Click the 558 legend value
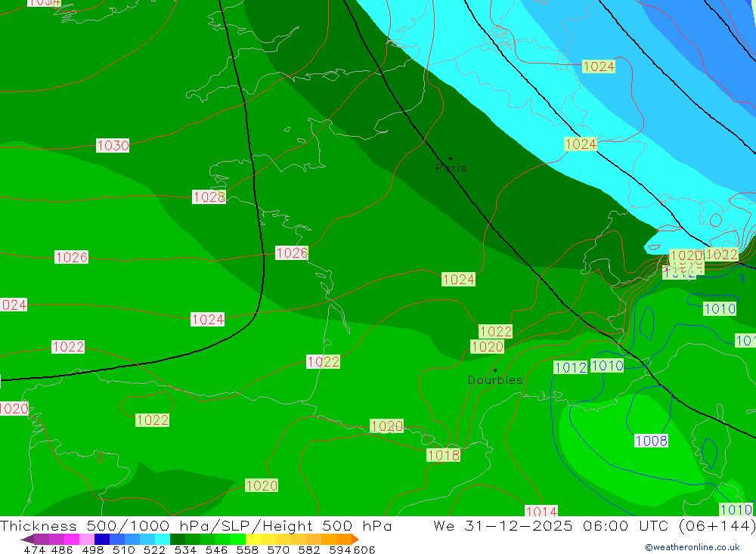 (247, 549)
